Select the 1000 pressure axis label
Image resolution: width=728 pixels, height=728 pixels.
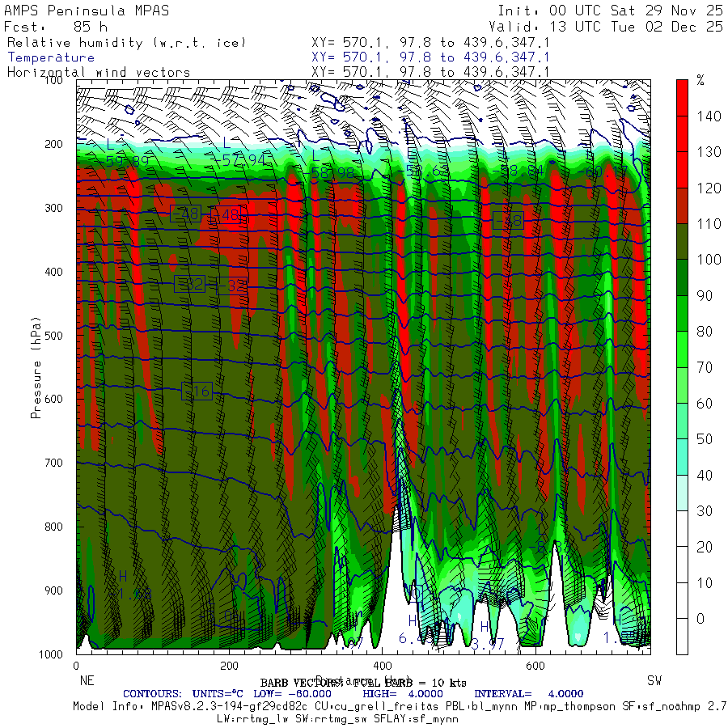point(51,654)
